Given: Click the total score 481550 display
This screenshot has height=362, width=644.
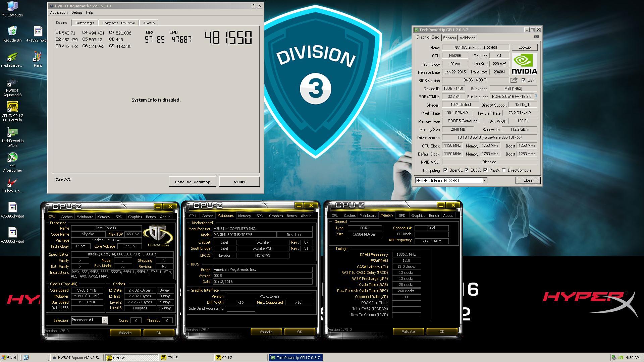Looking at the screenshot, I should tap(228, 38).
